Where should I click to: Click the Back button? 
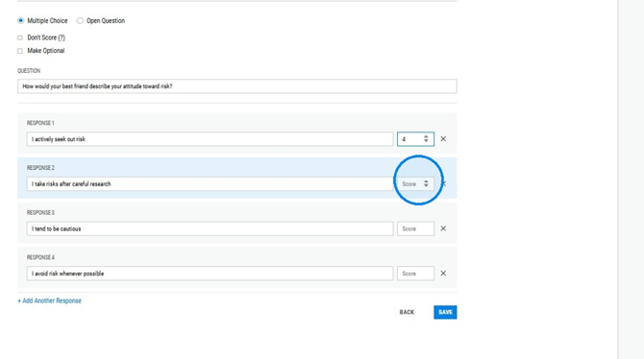[x=407, y=312]
